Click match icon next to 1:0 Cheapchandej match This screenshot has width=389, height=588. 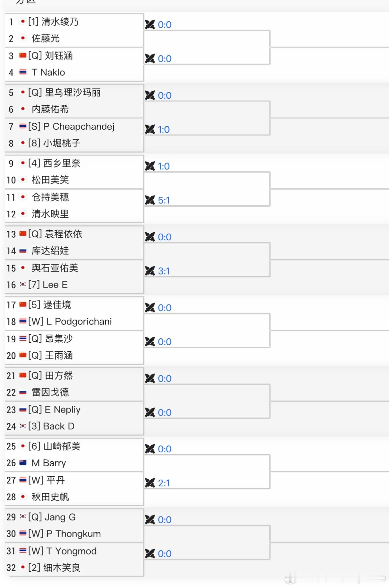[x=150, y=129]
